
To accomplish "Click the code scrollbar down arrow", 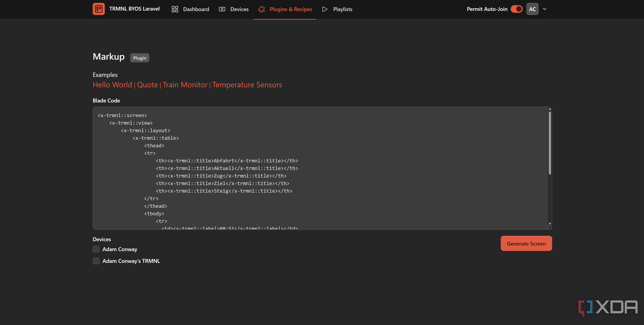I will [550, 224].
